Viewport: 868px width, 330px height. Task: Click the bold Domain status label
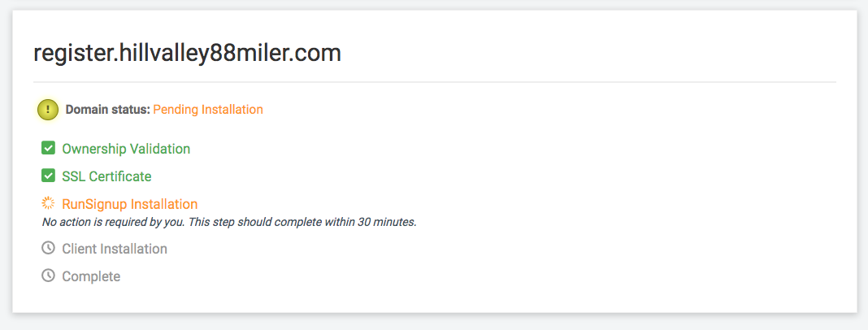tap(108, 110)
